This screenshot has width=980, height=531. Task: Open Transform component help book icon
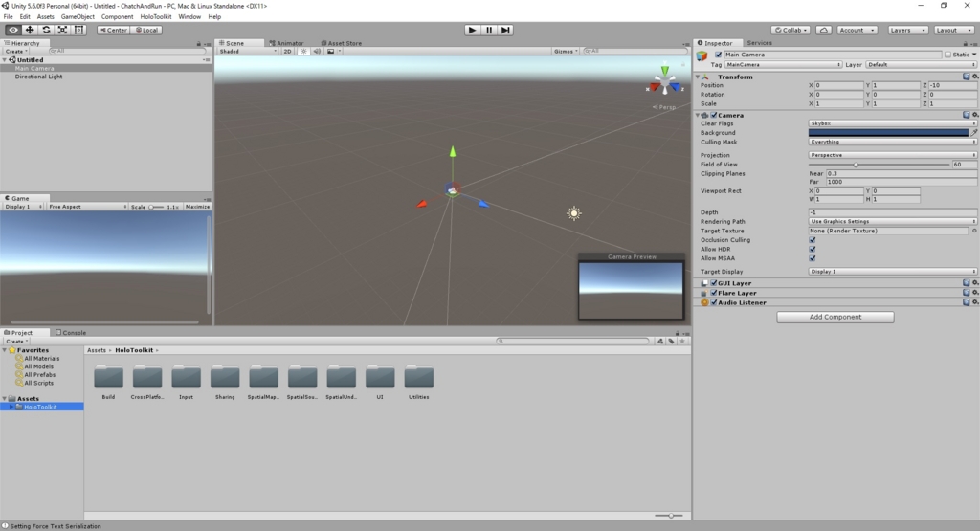(967, 77)
